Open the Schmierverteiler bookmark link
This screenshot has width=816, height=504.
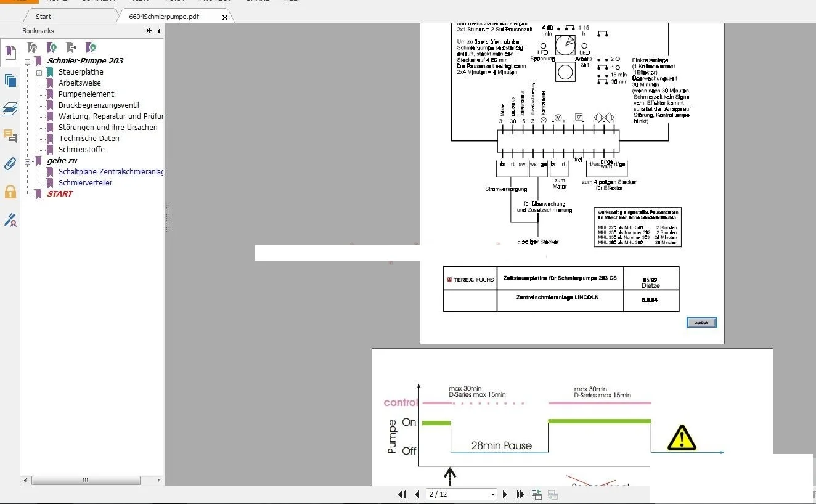[x=85, y=183]
